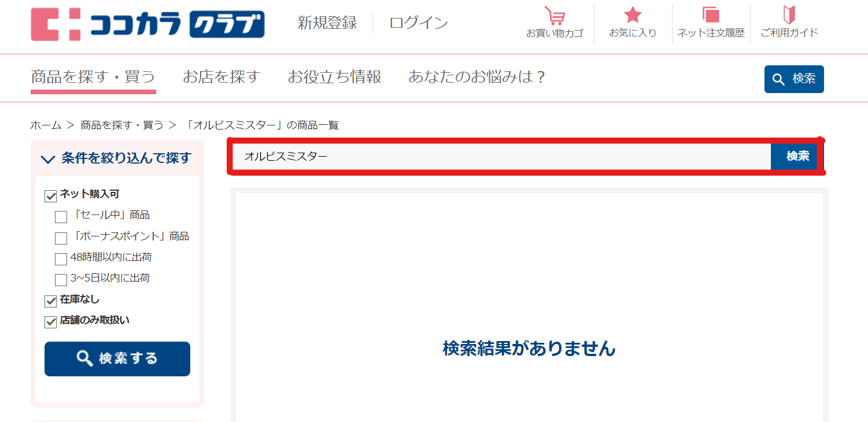Click the ココカラクラブ logo

point(147,24)
